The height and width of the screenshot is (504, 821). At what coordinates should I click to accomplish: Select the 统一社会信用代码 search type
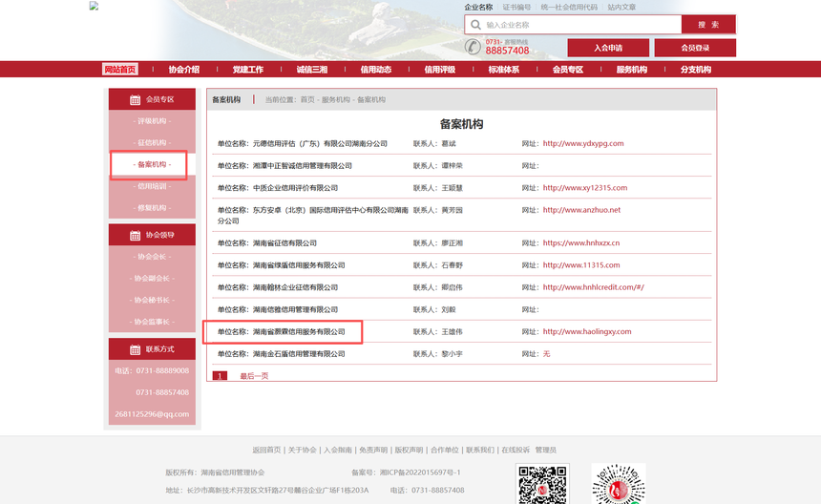point(569,7)
